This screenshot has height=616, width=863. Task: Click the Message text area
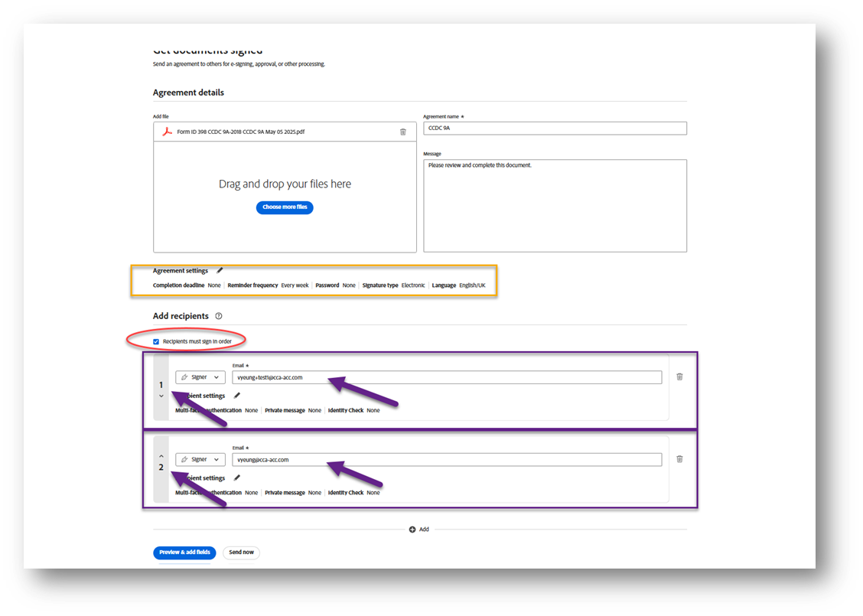tap(555, 203)
